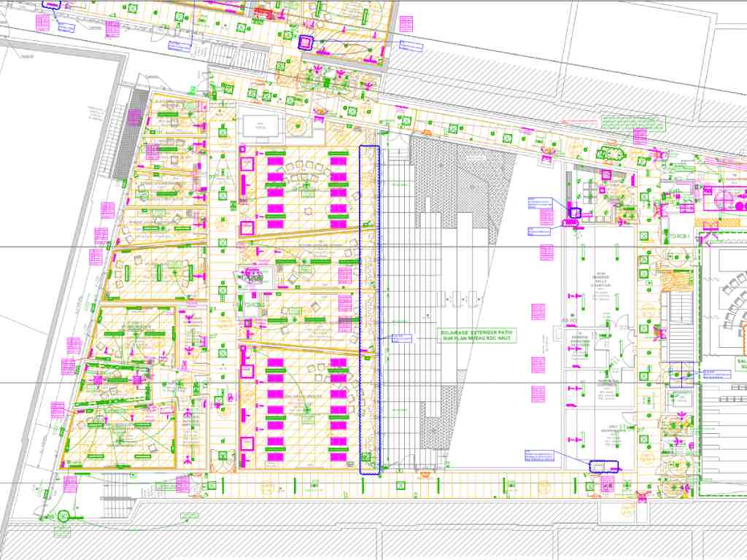Select the green luminaire cluster at top right

[x=610, y=154]
